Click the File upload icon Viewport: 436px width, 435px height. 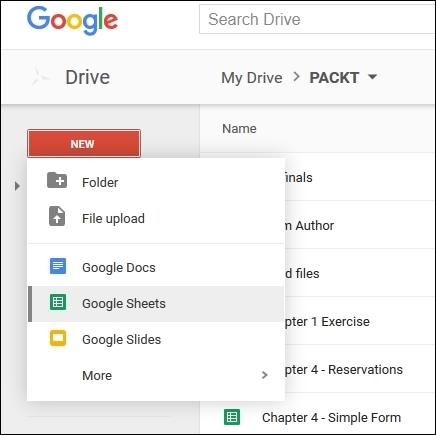pos(57,216)
